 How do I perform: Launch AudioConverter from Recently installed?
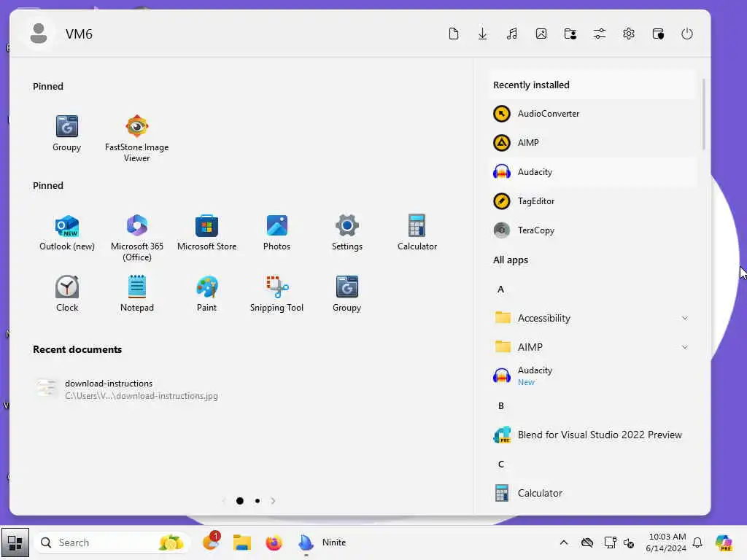[592, 114]
